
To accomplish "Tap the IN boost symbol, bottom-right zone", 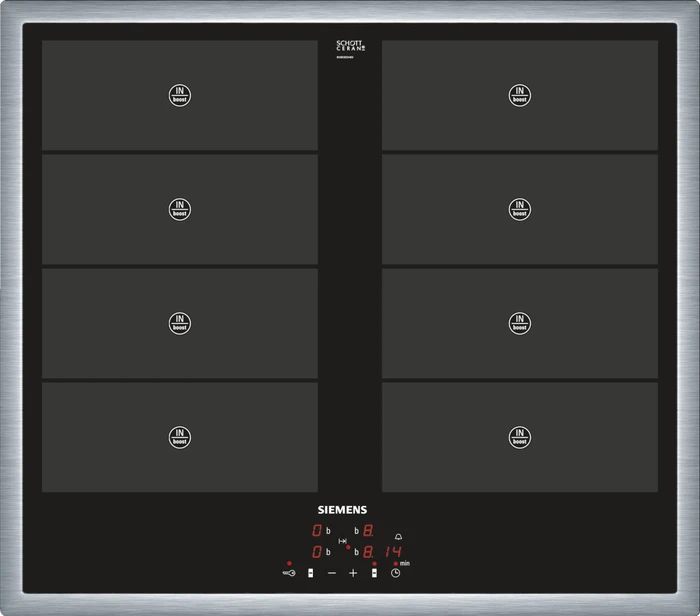I will coord(520,437).
